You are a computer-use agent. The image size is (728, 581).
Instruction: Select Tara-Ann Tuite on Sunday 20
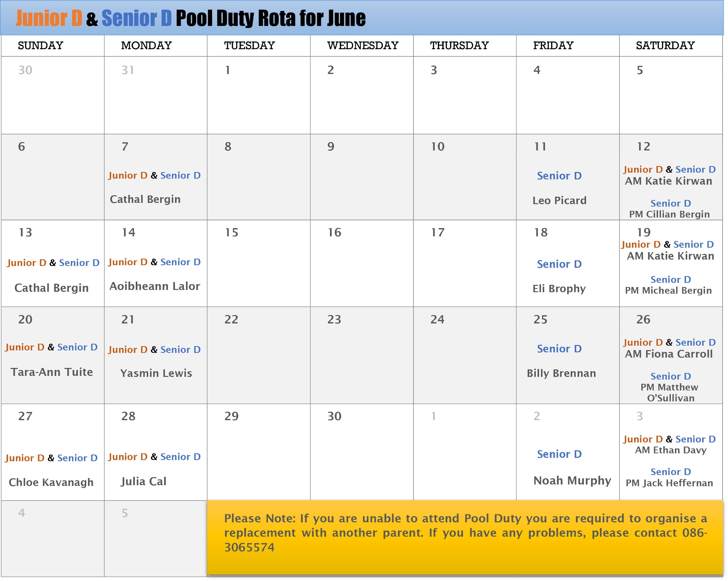tap(52, 372)
